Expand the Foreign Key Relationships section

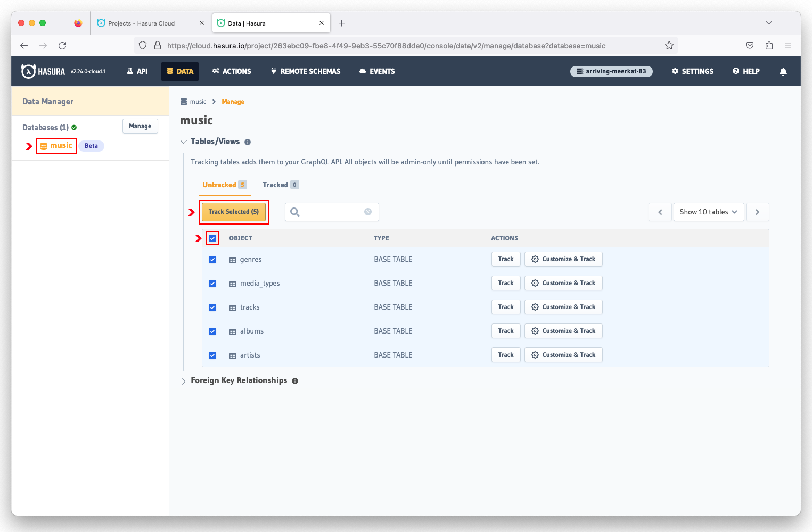[184, 381]
